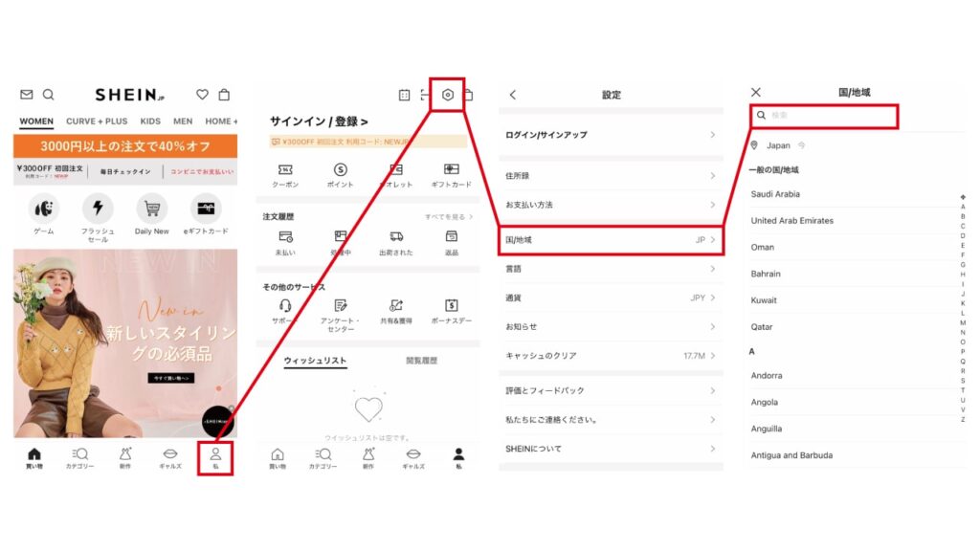980x551 pixels.
Task: Tap the orange 40% off banner
Action: pyautogui.click(x=125, y=146)
